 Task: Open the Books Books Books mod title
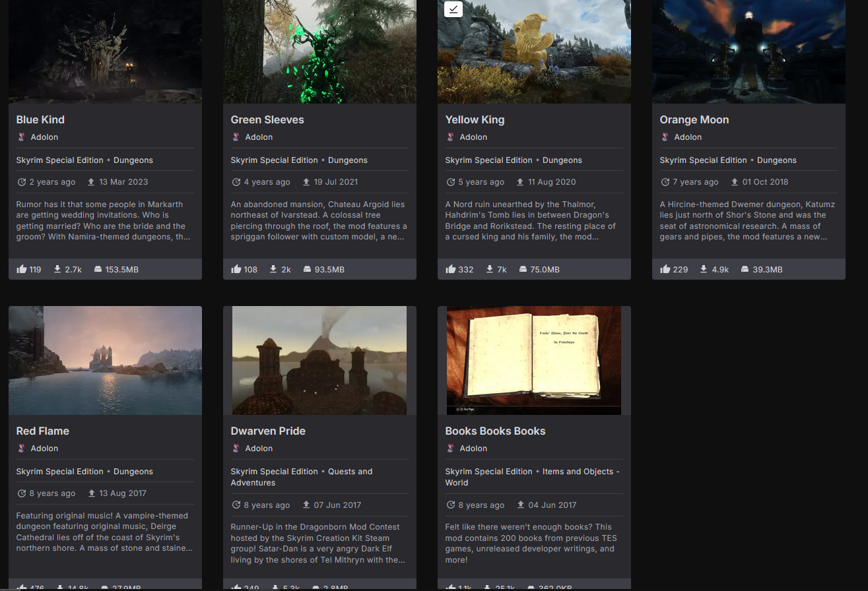(495, 431)
